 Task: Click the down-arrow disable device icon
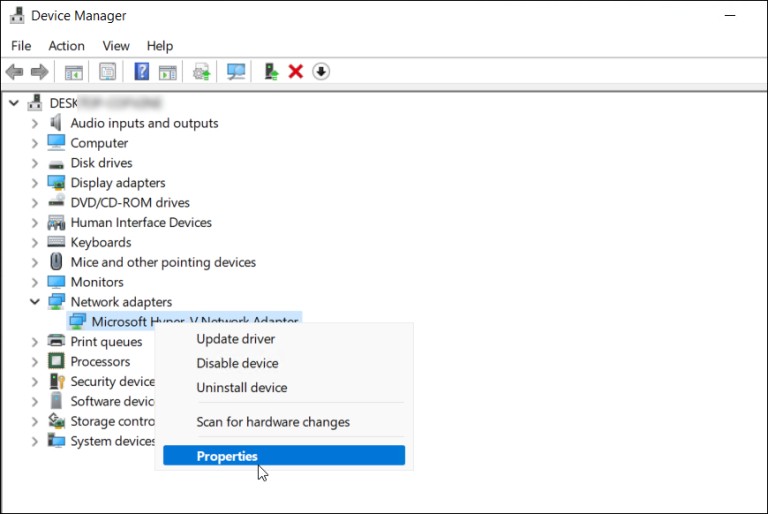(x=321, y=72)
